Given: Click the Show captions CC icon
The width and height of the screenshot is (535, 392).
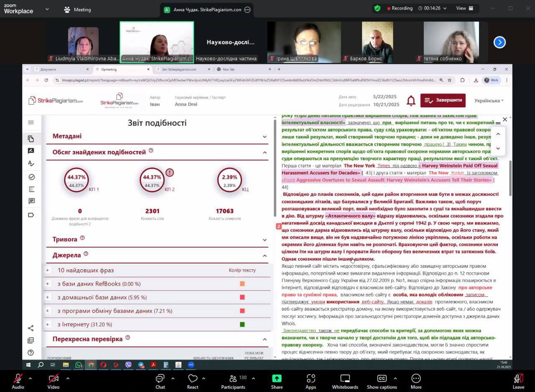Looking at the screenshot, I should (x=382, y=381).
